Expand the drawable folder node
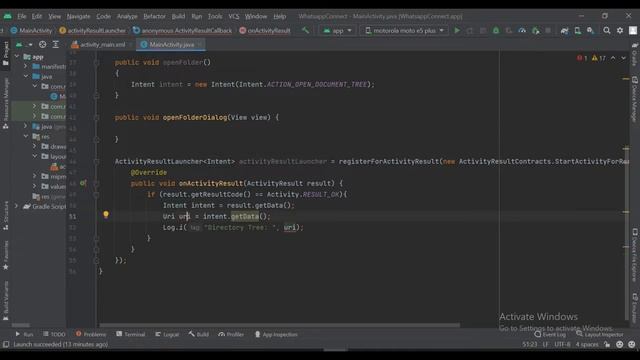Viewport: 640px width, 360px height. pyautogui.click(x=34, y=146)
